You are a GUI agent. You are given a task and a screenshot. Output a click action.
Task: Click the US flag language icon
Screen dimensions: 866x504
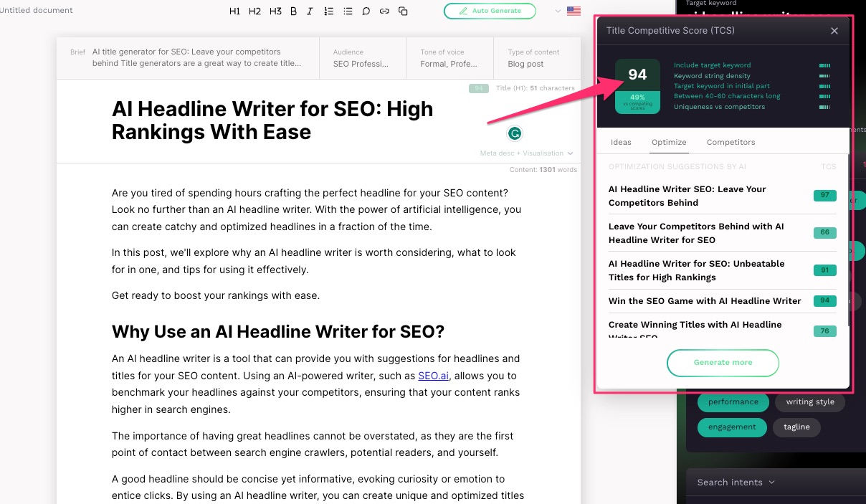coord(574,11)
